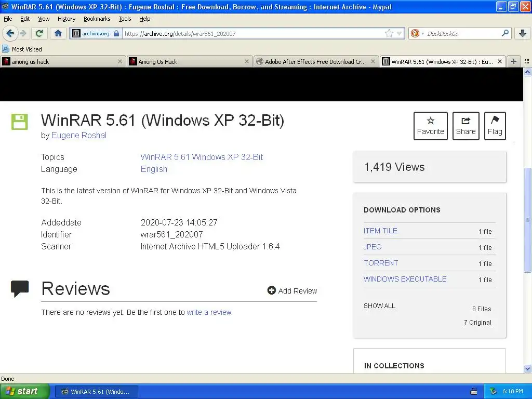Click the lock security icon in address bar
The image size is (532, 399).
[x=116, y=33]
